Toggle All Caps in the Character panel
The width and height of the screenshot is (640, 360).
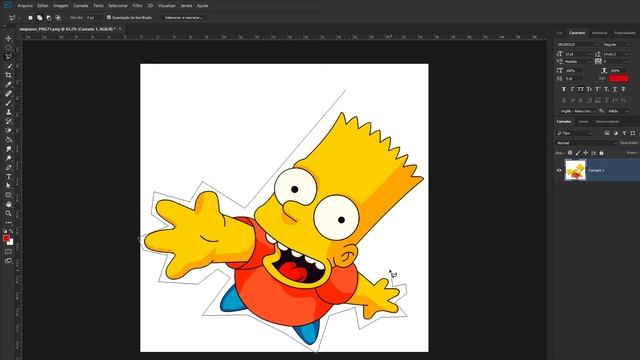[x=581, y=89]
